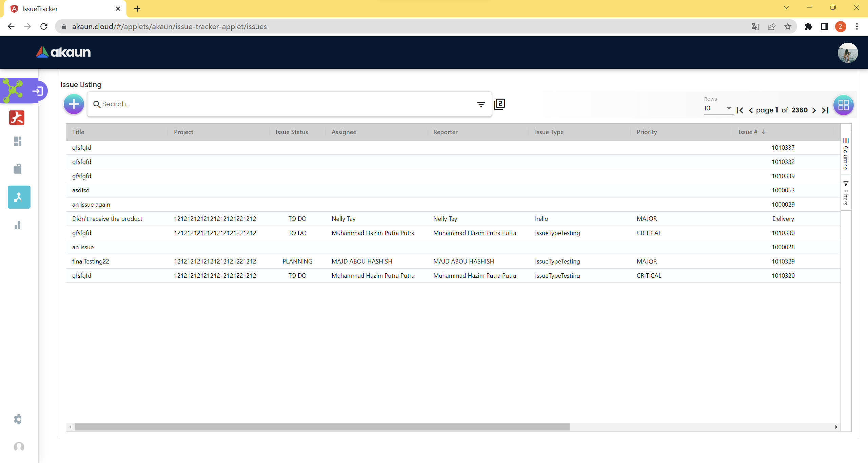
Task: Click the sidebar expand arrow button
Action: point(38,91)
